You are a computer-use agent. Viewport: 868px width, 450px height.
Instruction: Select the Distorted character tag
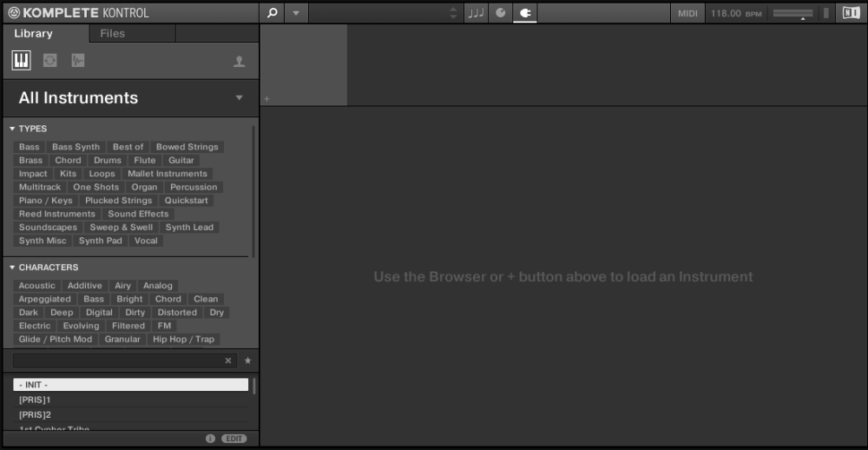pos(177,312)
